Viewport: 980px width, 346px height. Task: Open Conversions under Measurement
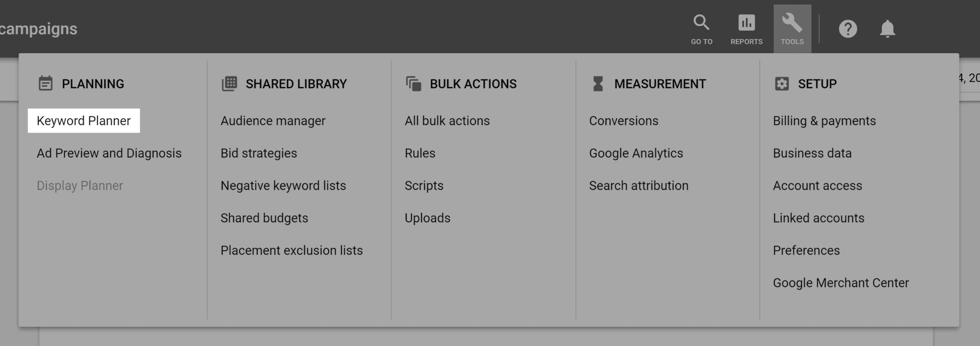[624, 121]
